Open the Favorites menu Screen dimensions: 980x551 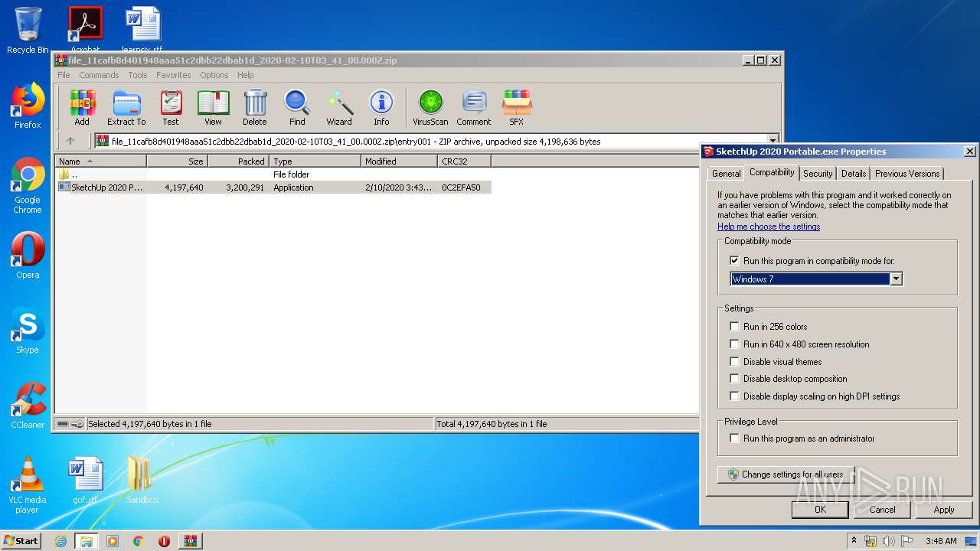coord(174,75)
